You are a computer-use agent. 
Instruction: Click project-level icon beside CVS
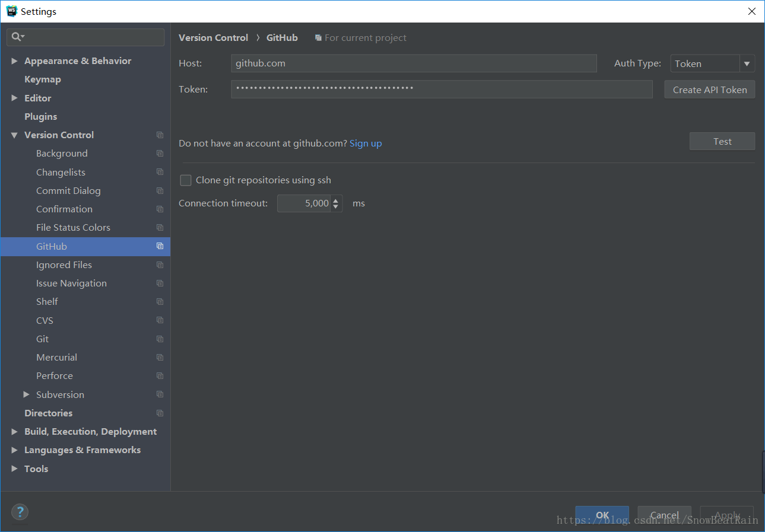pos(160,320)
